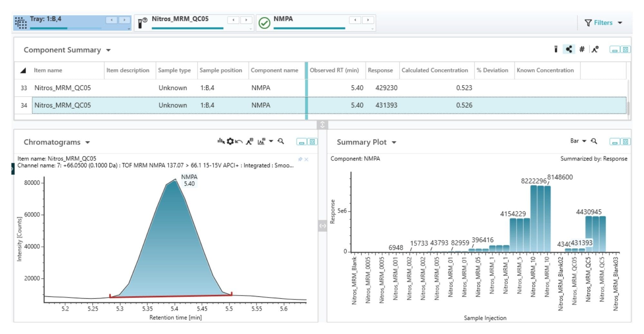Open the Bar plot type dropdown
This screenshot has width=644, height=334.
(578, 141)
